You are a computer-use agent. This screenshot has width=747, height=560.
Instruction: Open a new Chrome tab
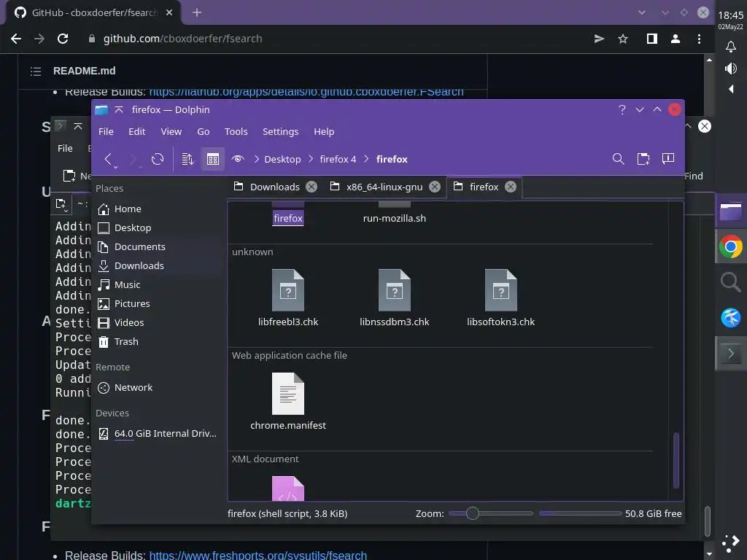coord(197,13)
